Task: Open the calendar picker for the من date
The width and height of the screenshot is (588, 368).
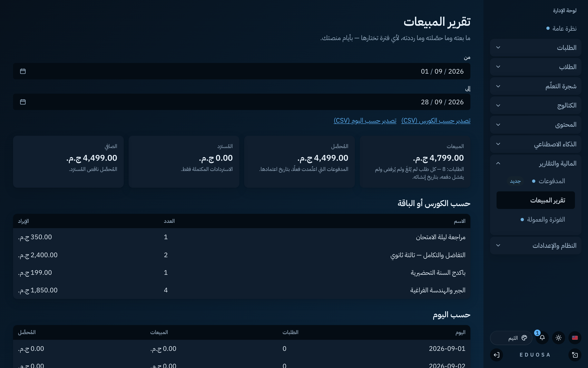Action: point(23,71)
